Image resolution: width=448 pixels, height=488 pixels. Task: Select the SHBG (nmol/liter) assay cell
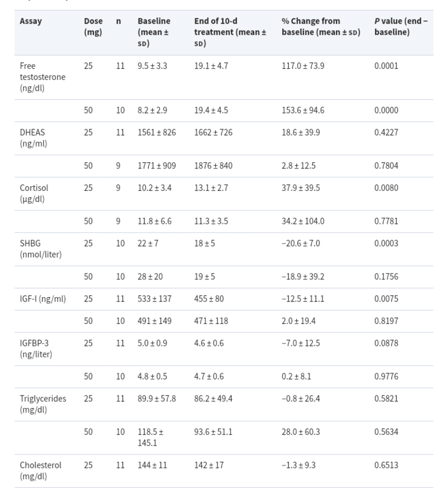coord(41,249)
